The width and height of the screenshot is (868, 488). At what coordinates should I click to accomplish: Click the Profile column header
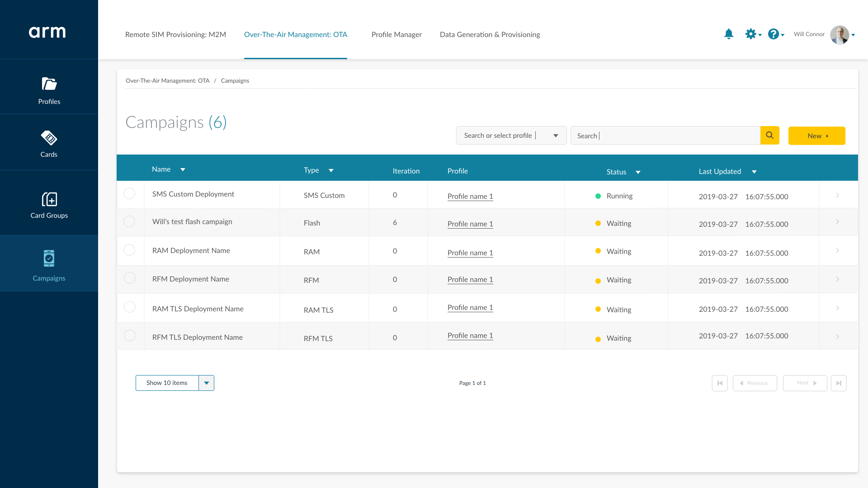[458, 171]
